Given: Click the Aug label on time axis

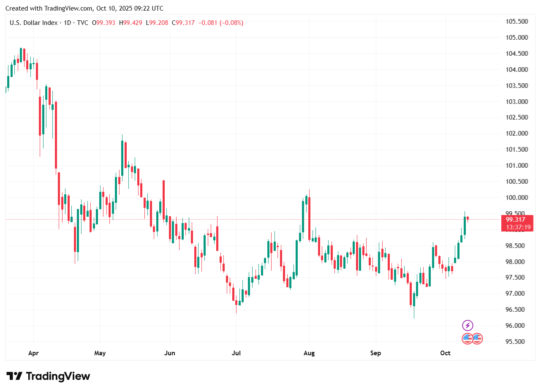Looking at the screenshot, I should point(310,353).
